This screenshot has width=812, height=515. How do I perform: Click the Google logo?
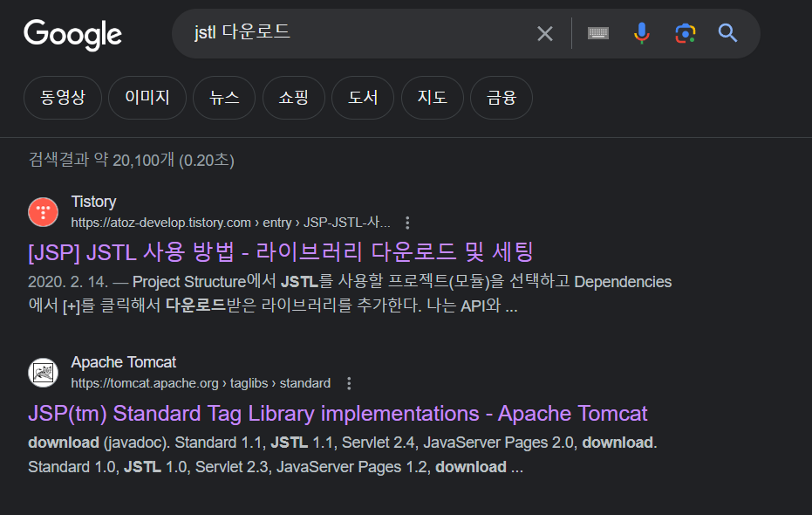pyautogui.click(x=73, y=34)
